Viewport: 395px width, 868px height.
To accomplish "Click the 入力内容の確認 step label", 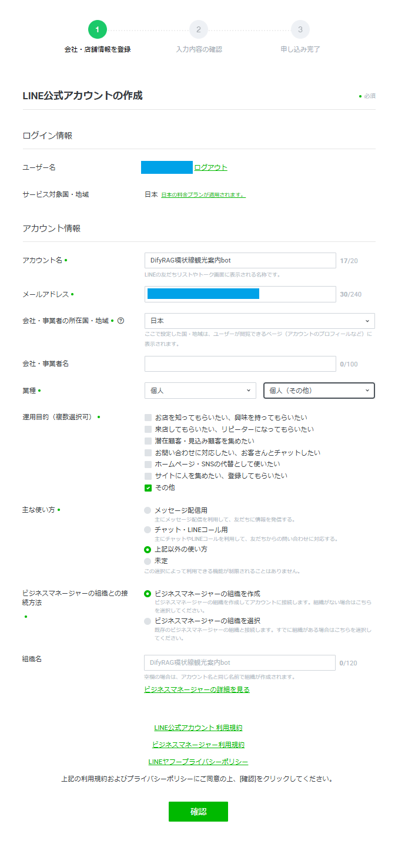I will [199, 49].
